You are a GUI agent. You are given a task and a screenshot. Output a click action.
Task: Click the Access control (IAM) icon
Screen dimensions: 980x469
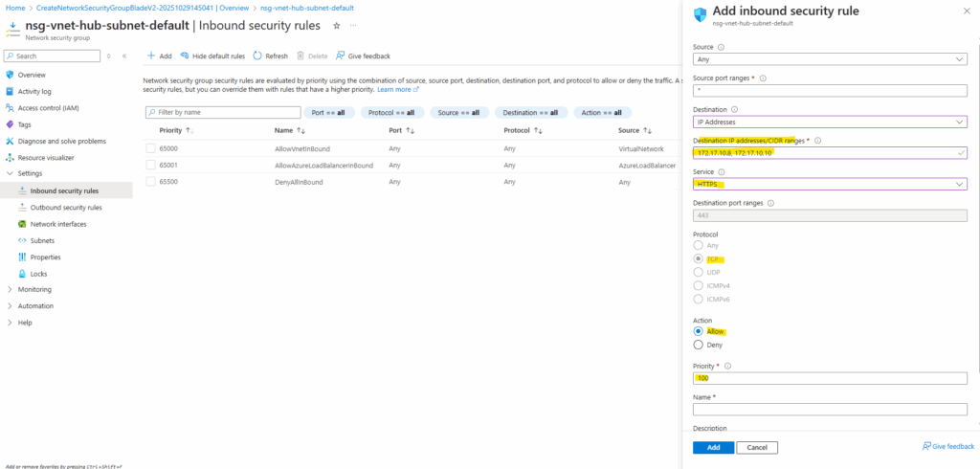(11, 108)
